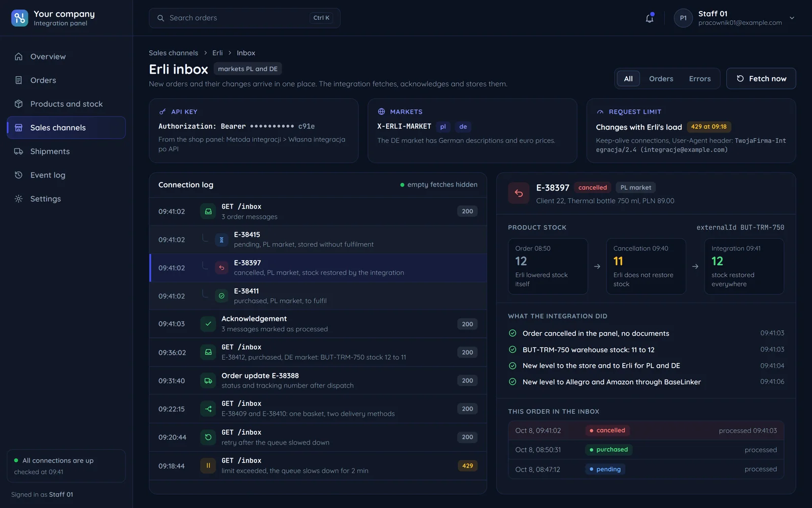Click 'New level to Allegro and Amazon through BaseLinker'

click(x=612, y=382)
